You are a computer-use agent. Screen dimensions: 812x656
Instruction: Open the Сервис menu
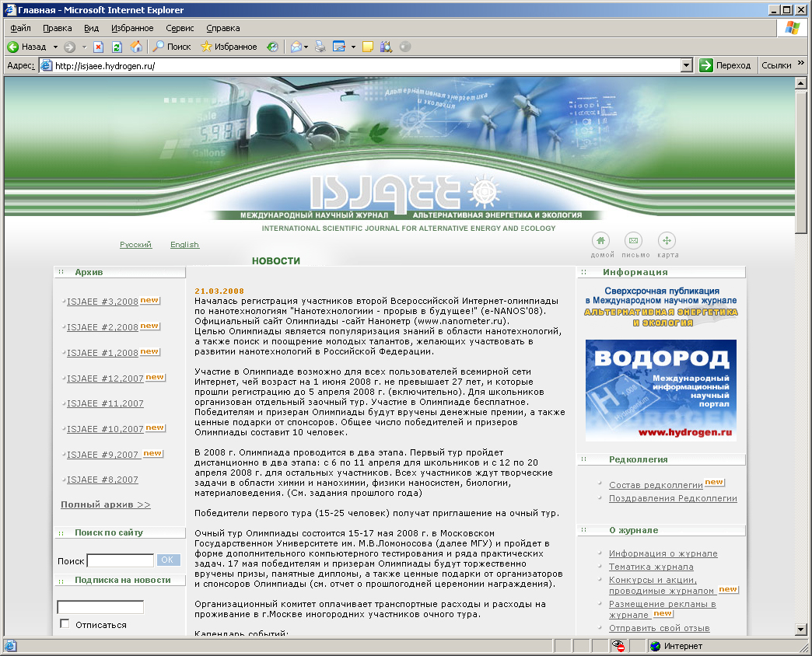click(x=180, y=27)
